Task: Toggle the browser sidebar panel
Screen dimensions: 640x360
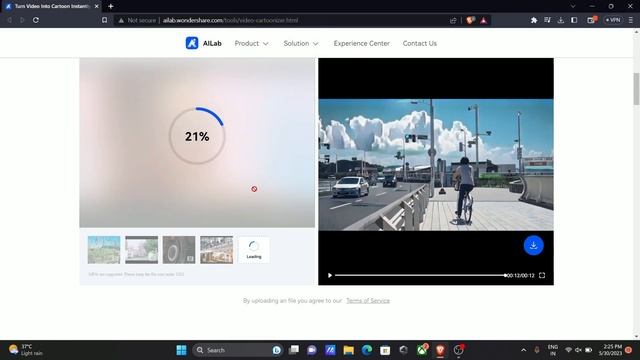Action: coord(574,20)
